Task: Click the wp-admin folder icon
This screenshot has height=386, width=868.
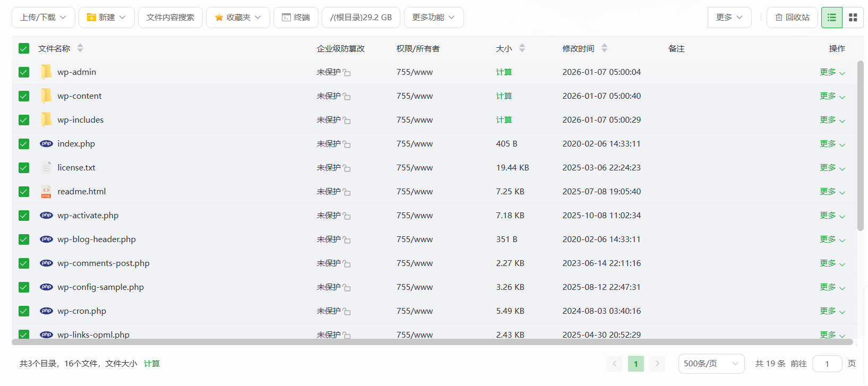Action: 46,72
